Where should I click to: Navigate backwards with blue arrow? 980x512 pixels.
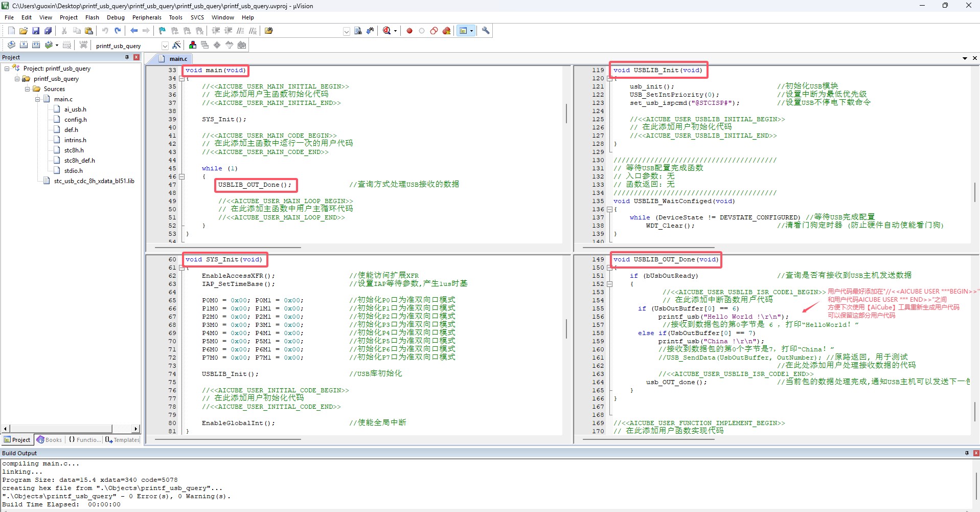coord(134,31)
